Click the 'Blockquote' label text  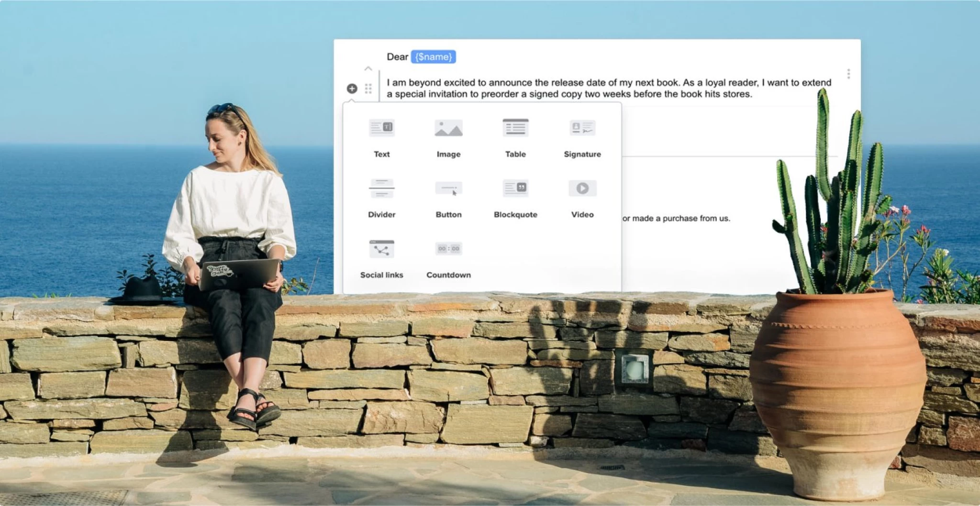pos(515,215)
